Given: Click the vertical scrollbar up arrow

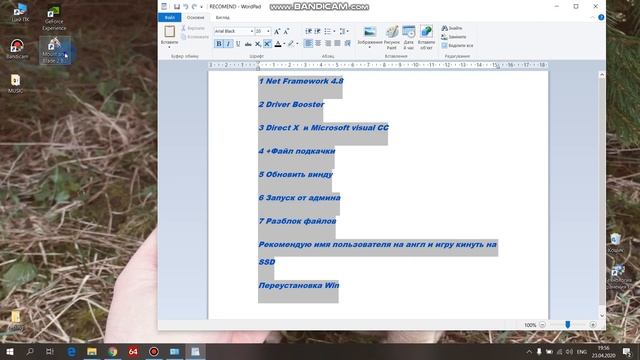Looking at the screenshot, I should point(602,75).
